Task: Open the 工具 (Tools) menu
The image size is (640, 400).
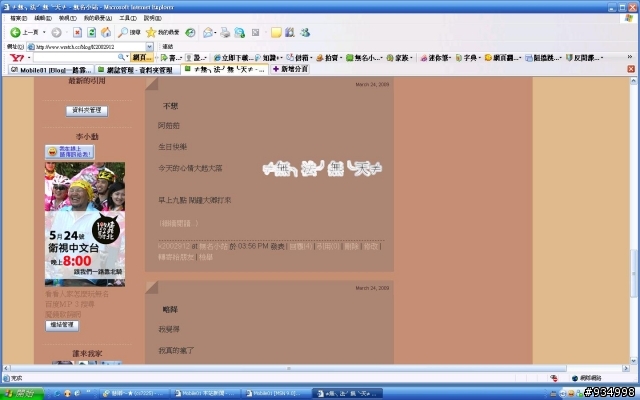Action: (x=128, y=18)
